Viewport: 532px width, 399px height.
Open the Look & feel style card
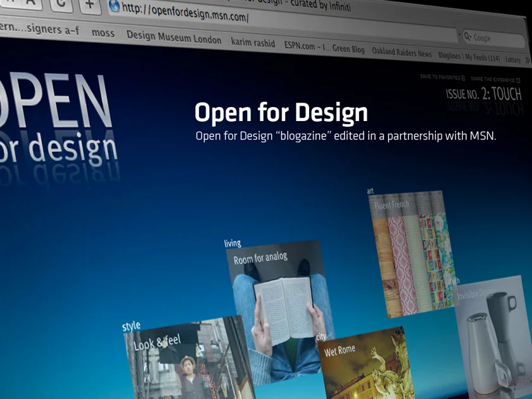189,358
